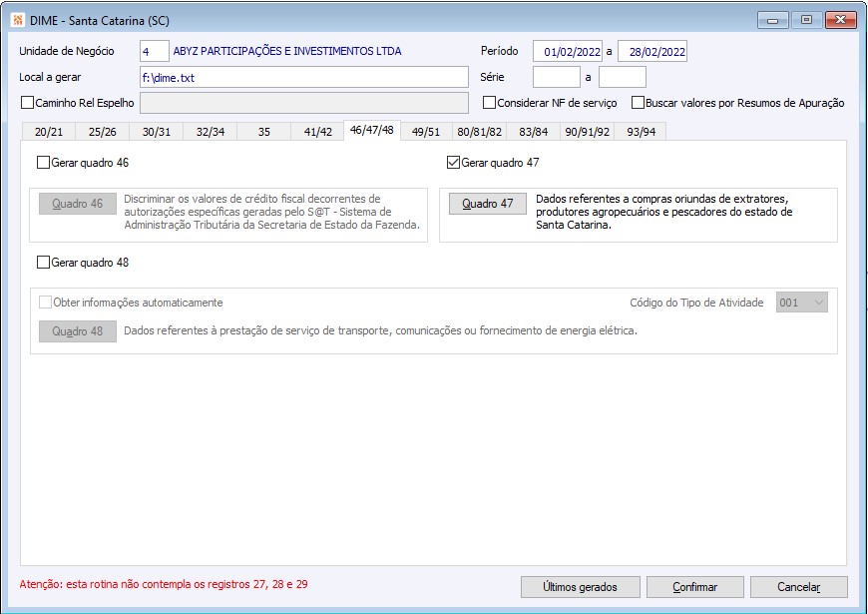Click ABYZ PARTICIPAÇÕES E INVESTIMENTOS LTDA text
The width and height of the screenshot is (868, 614).
pos(287,51)
